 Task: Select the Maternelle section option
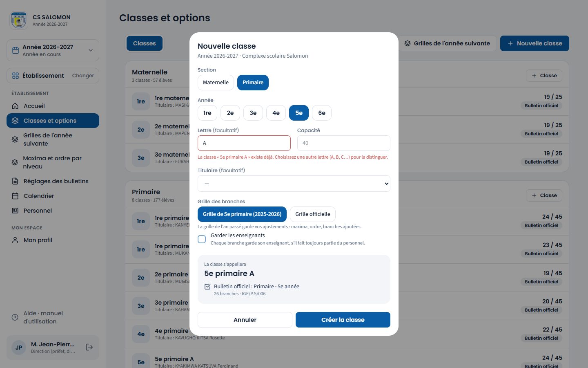coord(216,83)
